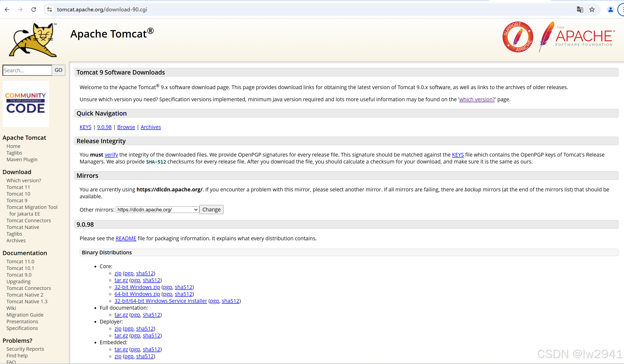Click inside the Search input field
This screenshot has width=624, height=364.
point(27,70)
